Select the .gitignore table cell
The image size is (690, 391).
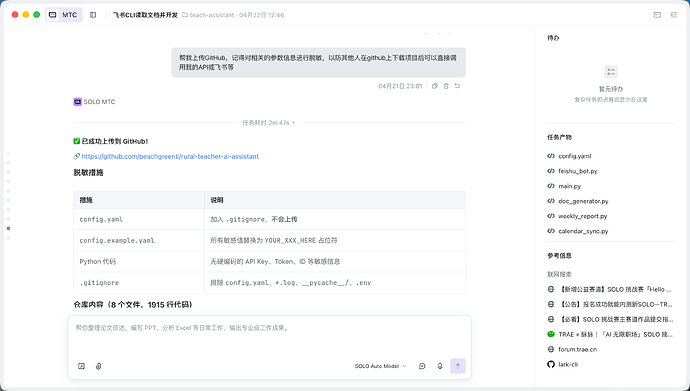139,282
